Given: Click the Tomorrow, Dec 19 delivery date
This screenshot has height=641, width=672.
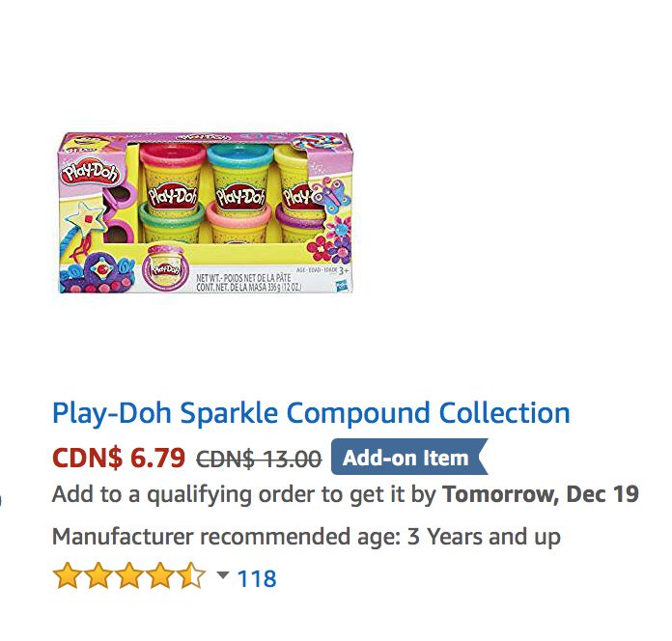Looking at the screenshot, I should point(541,493).
